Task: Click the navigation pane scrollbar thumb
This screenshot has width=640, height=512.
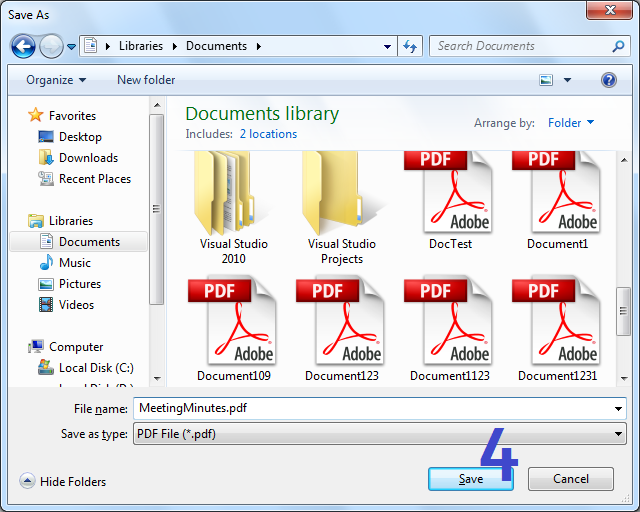Action: tap(156, 209)
